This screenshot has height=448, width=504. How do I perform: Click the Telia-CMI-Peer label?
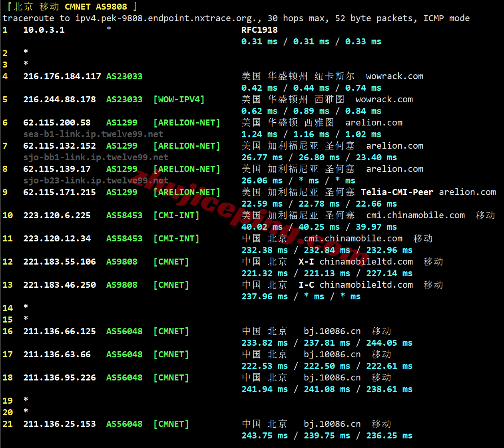(397, 192)
